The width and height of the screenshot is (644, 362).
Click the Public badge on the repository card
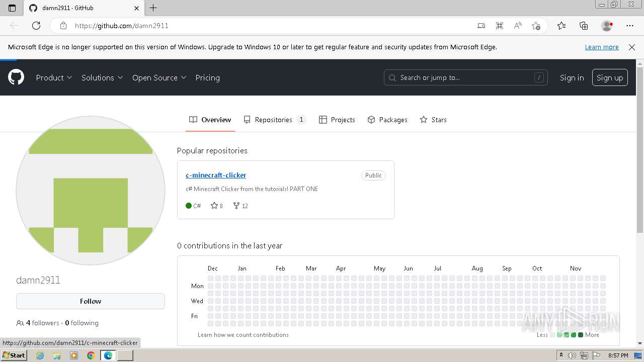(x=373, y=175)
